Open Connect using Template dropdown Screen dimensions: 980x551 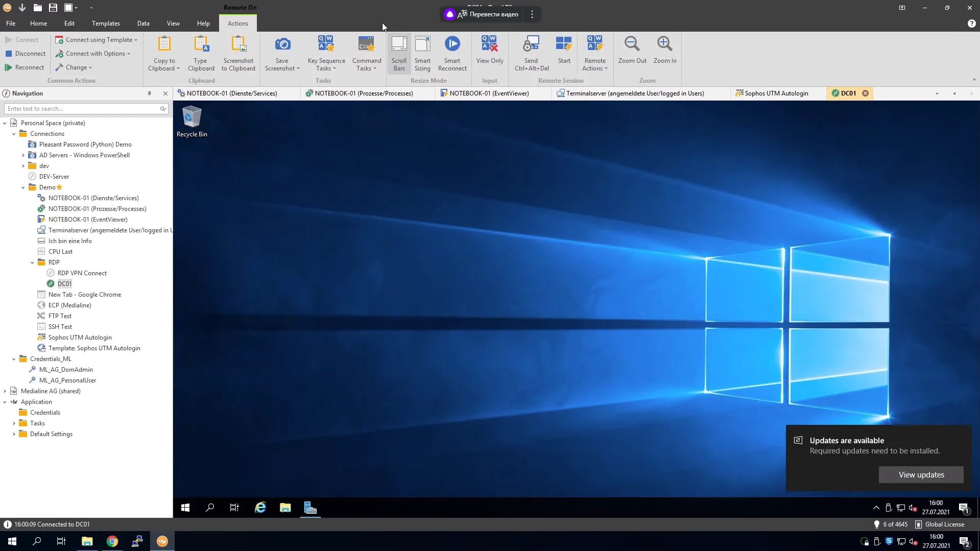click(x=97, y=40)
